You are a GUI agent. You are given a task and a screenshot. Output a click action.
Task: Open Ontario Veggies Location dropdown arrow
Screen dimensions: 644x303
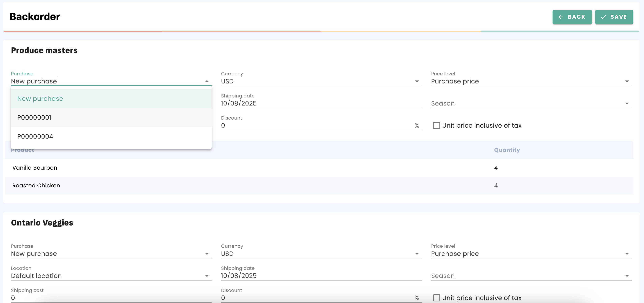coord(207,276)
